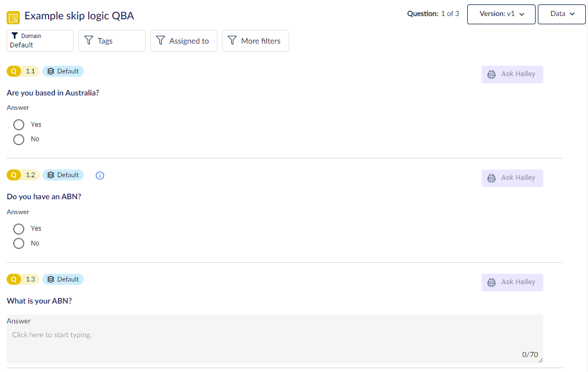Select No for 'Are you based in Australia?'
Screen dimensions: 588x372
19,140
